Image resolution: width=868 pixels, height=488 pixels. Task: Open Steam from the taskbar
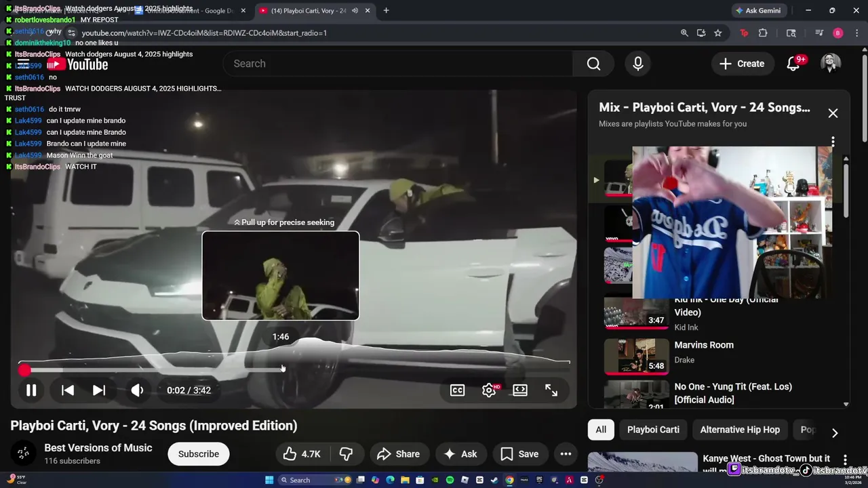click(x=494, y=480)
